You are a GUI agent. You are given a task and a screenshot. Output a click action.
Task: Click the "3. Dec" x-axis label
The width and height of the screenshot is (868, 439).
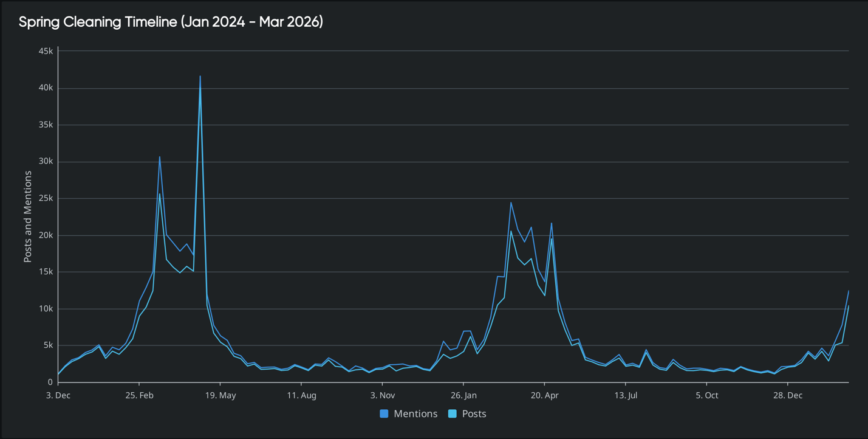coord(58,395)
